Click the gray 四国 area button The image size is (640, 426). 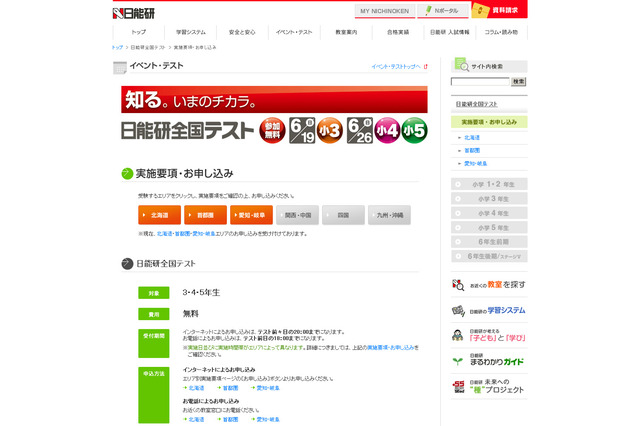[343, 215]
